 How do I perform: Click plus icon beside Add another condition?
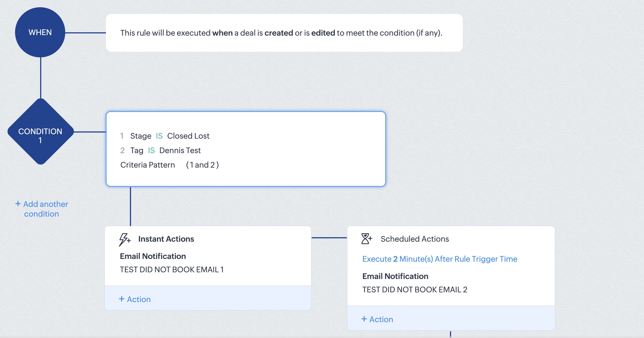[x=18, y=204]
